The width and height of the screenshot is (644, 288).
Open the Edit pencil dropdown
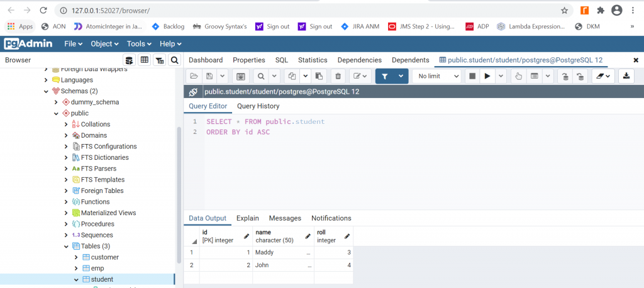point(360,76)
